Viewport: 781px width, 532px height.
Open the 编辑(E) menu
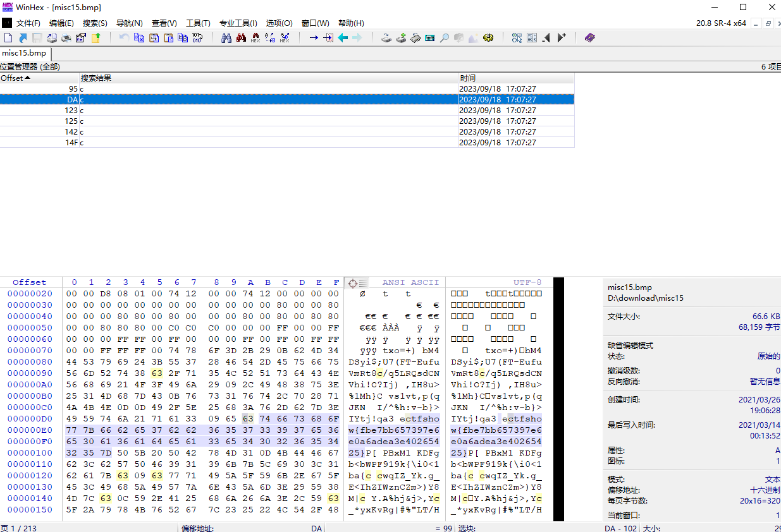coord(62,23)
